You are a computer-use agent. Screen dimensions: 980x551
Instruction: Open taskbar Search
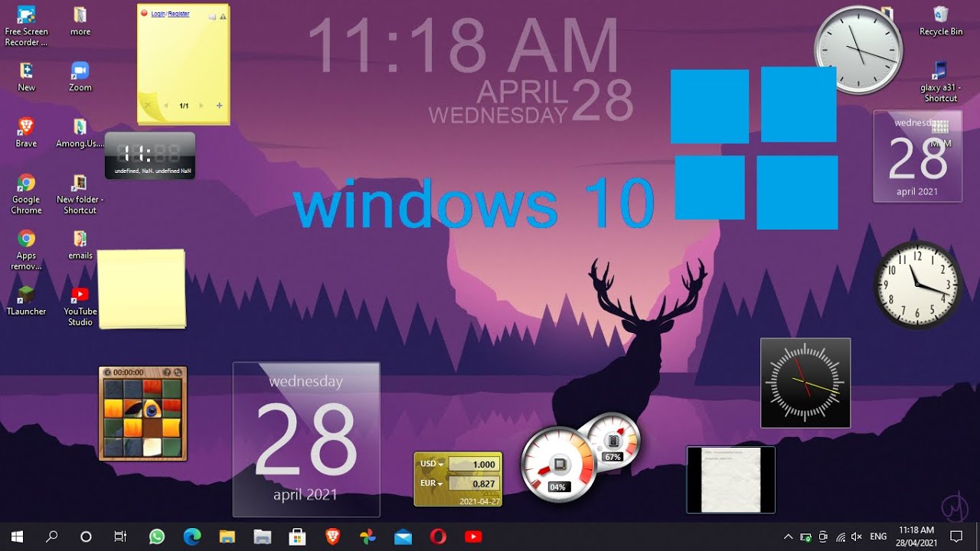coord(51,536)
